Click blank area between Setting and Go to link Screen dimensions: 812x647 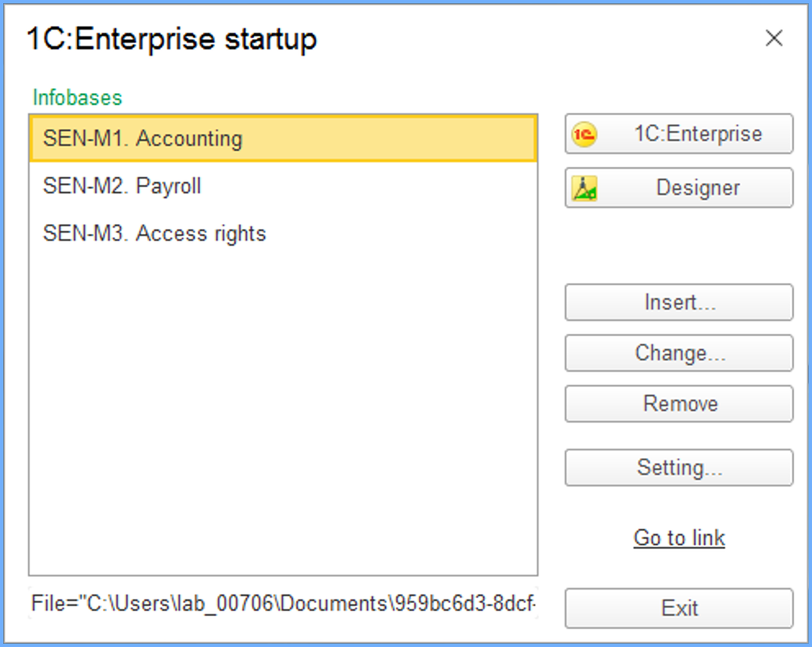(x=679, y=504)
